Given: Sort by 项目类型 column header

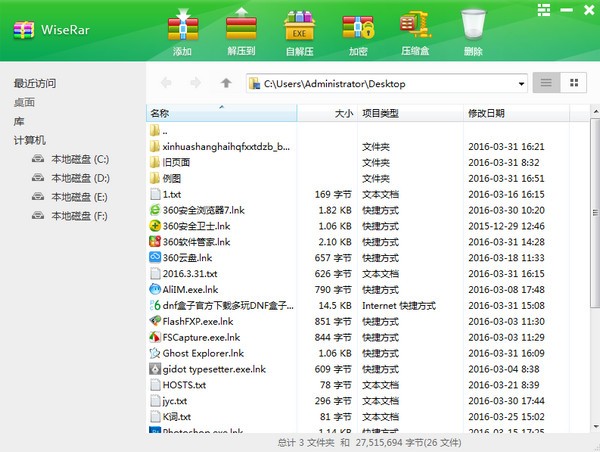Looking at the screenshot, I should [x=410, y=113].
